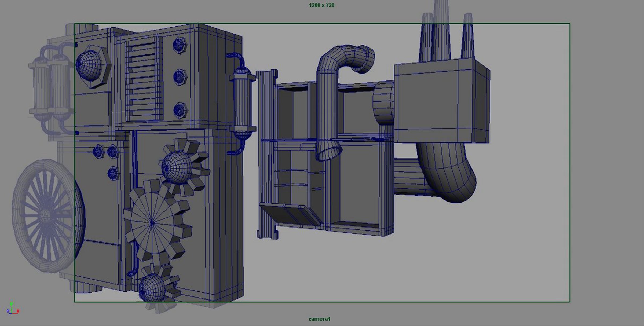Select the large box on the right side
The width and height of the screenshot is (644, 326).
[x=435, y=102]
